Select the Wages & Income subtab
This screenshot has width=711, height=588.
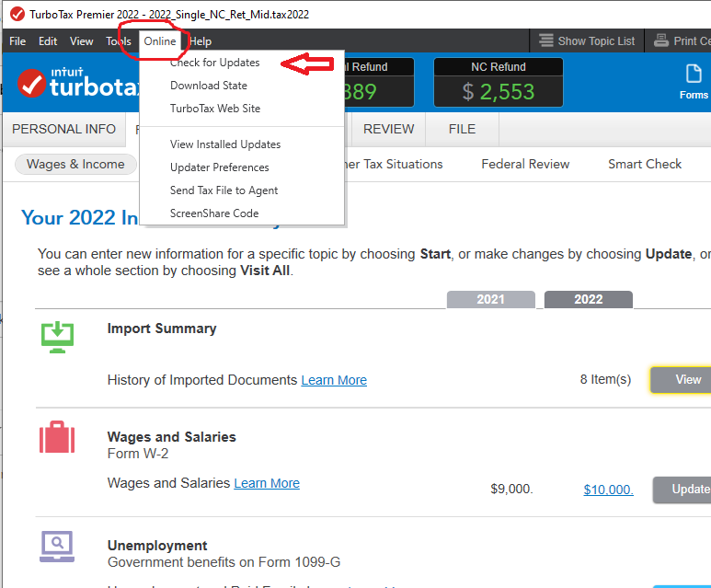(x=75, y=164)
